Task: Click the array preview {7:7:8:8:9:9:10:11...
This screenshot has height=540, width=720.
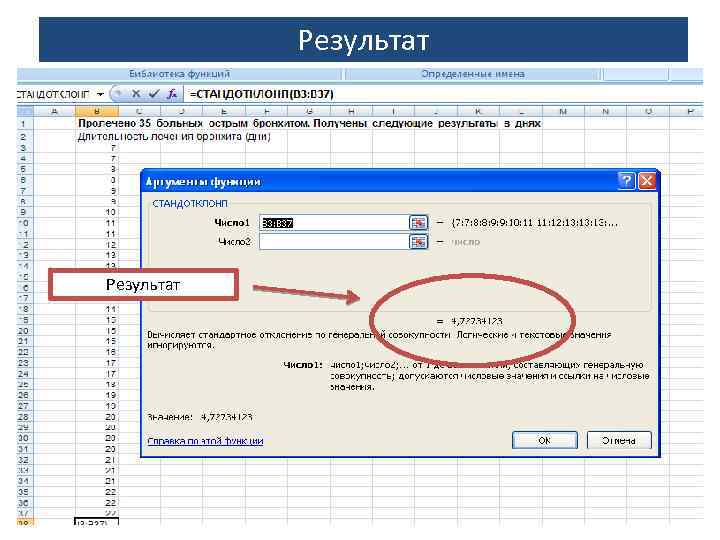Action: coord(534,223)
